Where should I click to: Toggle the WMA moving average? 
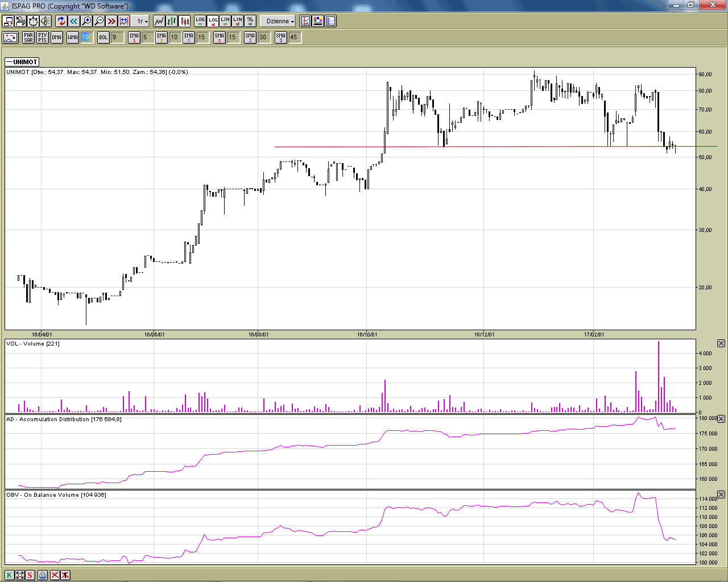pos(73,38)
